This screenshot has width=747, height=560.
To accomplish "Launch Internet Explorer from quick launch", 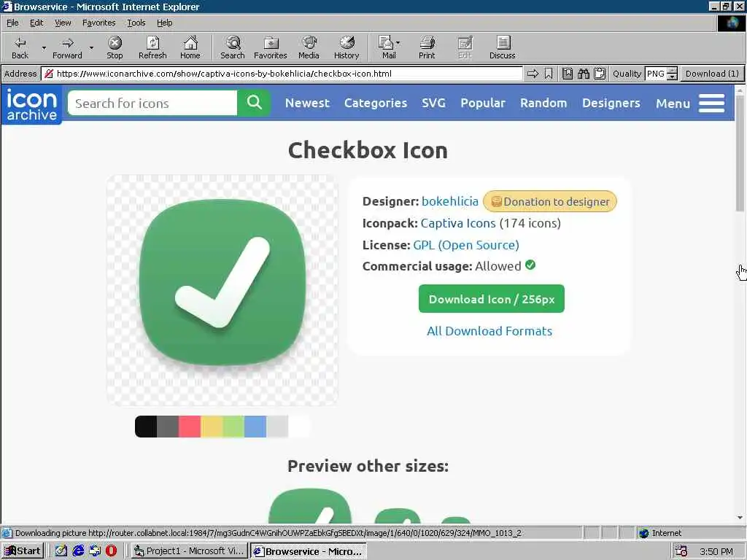I will 78,551.
